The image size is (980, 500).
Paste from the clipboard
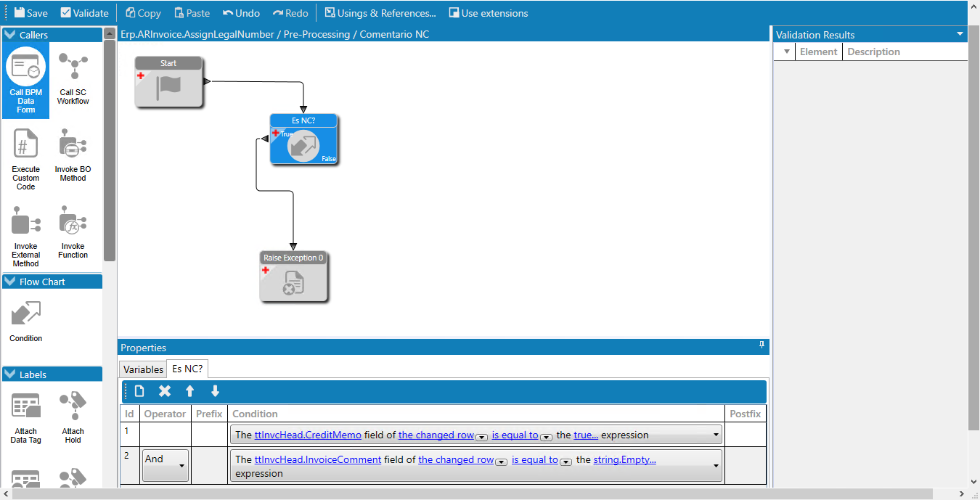pyautogui.click(x=192, y=13)
